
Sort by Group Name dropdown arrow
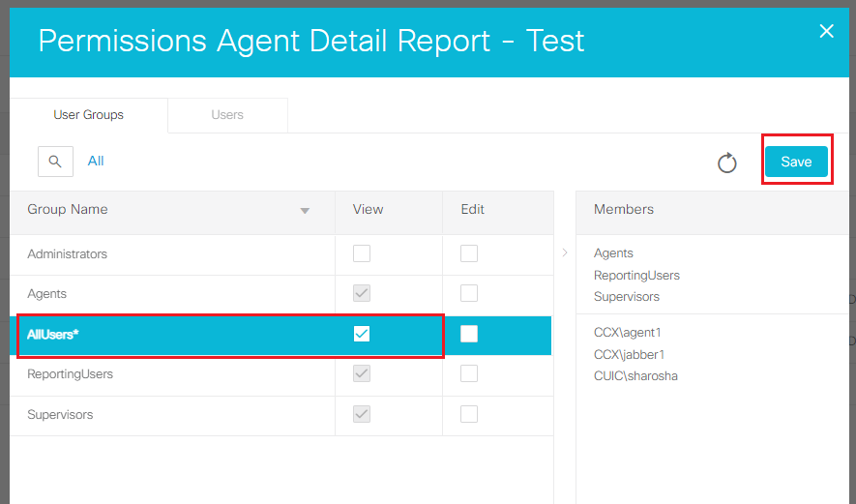[305, 211]
